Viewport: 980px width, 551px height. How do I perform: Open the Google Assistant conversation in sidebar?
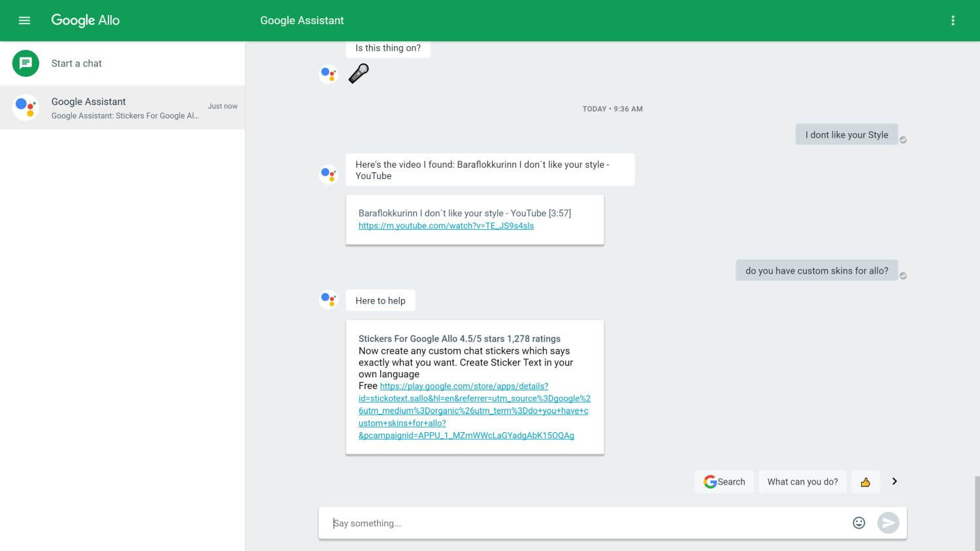pyautogui.click(x=123, y=108)
